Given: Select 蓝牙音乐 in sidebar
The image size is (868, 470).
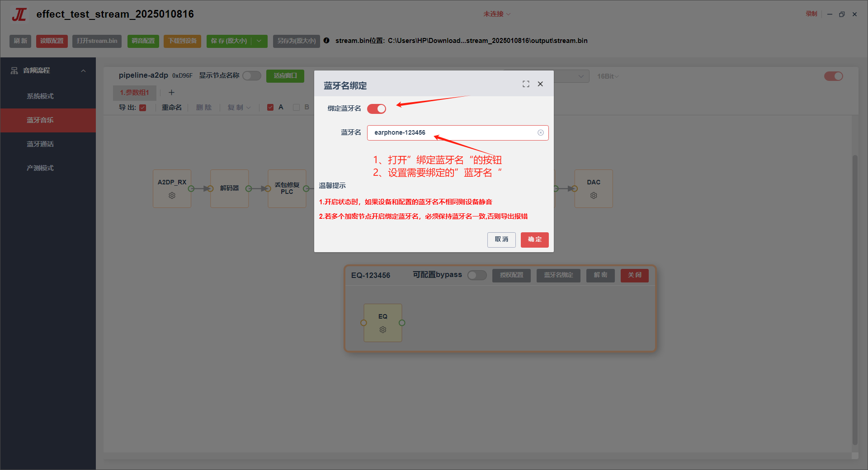Looking at the screenshot, I should click(x=48, y=120).
